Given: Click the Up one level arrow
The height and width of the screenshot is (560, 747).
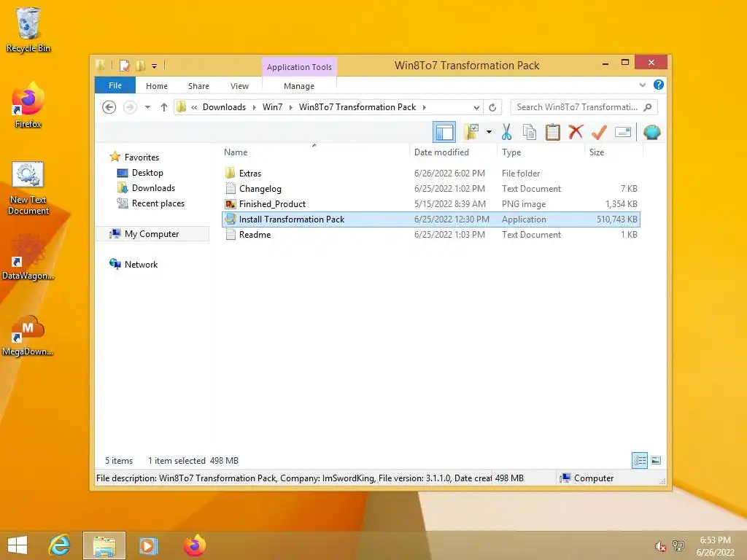Looking at the screenshot, I should (164, 107).
